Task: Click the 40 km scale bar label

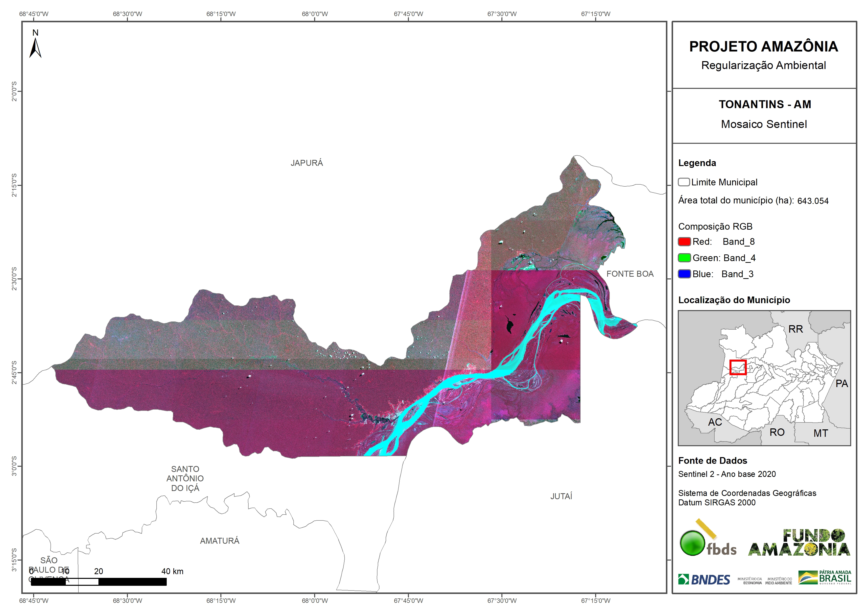Action: (x=172, y=571)
